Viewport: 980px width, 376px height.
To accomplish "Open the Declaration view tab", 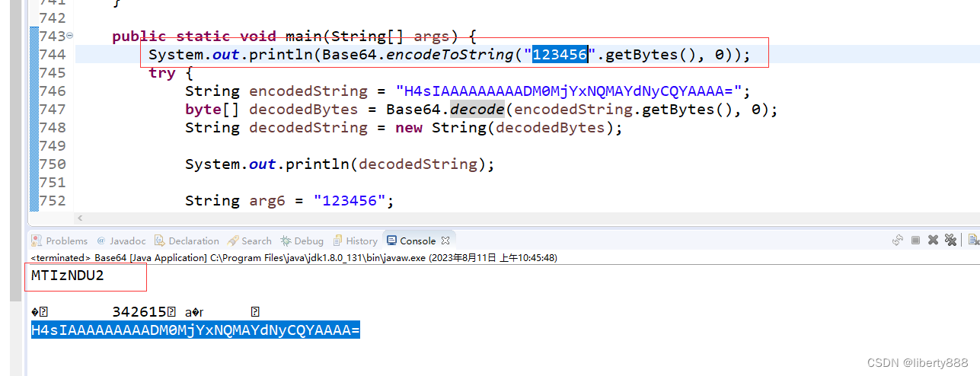I will [187, 241].
